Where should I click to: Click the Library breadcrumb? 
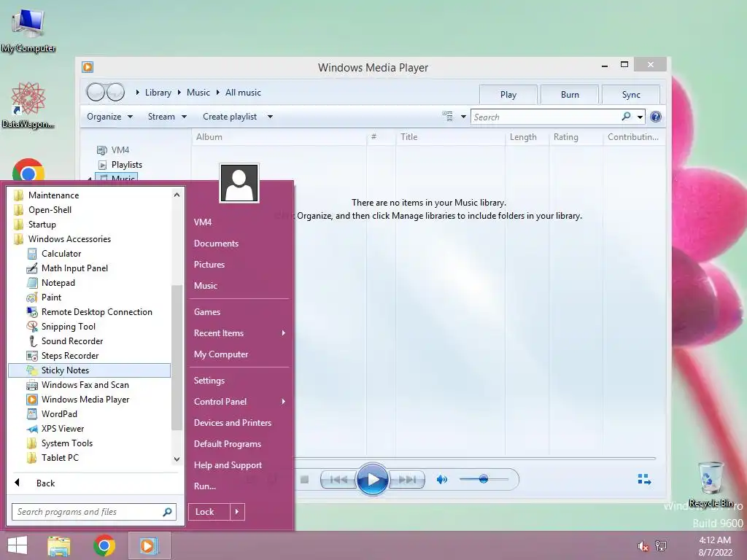coord(158,93)
